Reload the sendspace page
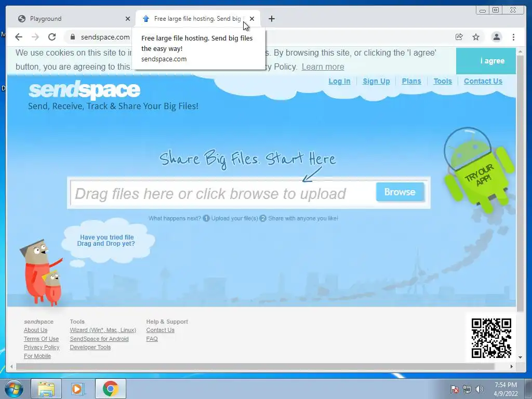Image resolution: width=532 pixels, height=399 pixels. coord(52,37)
